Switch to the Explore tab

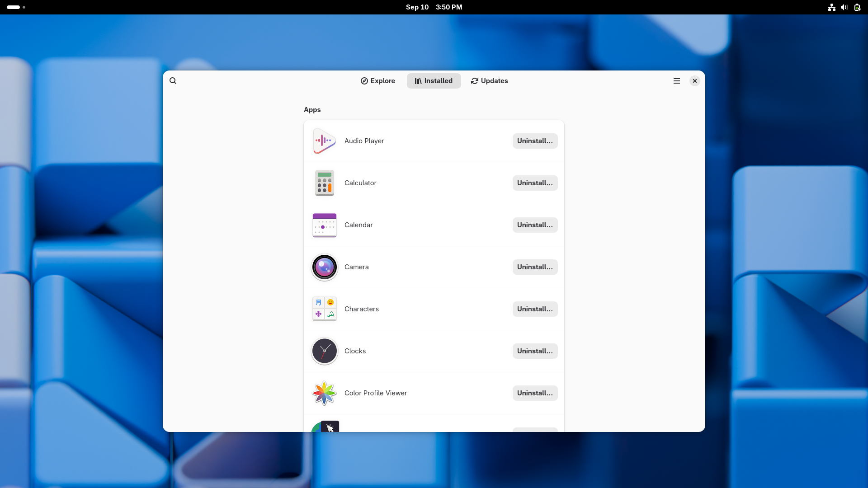378,81
